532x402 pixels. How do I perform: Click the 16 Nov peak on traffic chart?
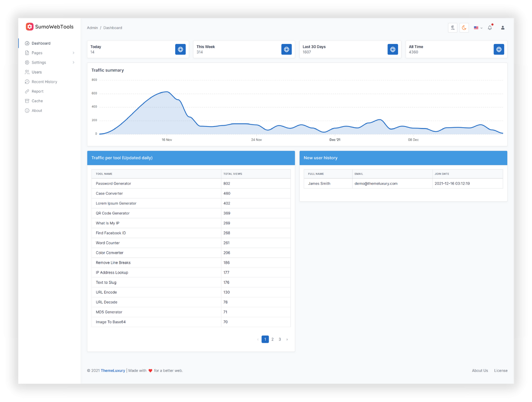[x=166, y=92]
